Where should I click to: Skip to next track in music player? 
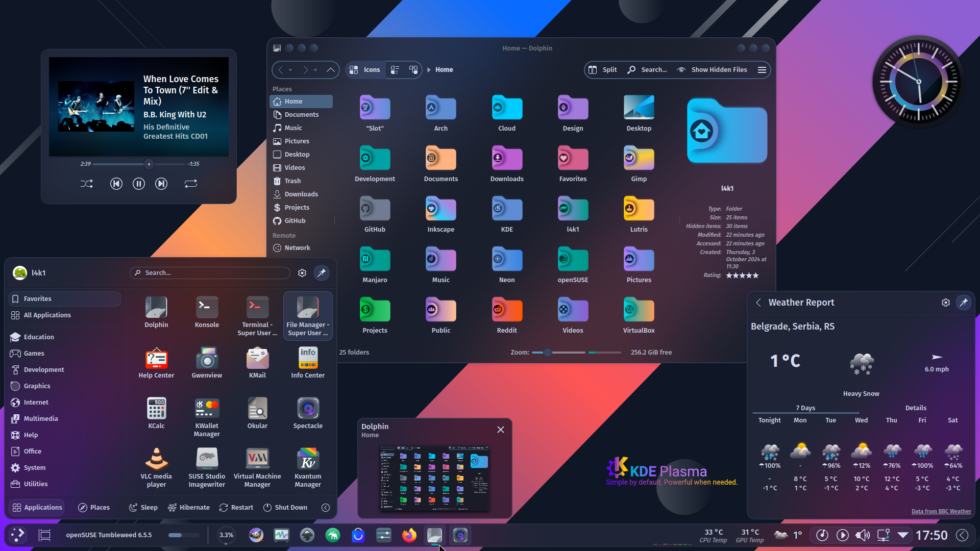click(x=161, y=184)
